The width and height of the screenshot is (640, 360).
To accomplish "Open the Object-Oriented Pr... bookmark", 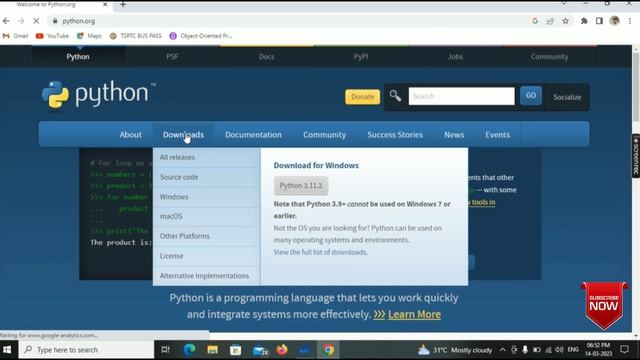I will coord(201,36).
